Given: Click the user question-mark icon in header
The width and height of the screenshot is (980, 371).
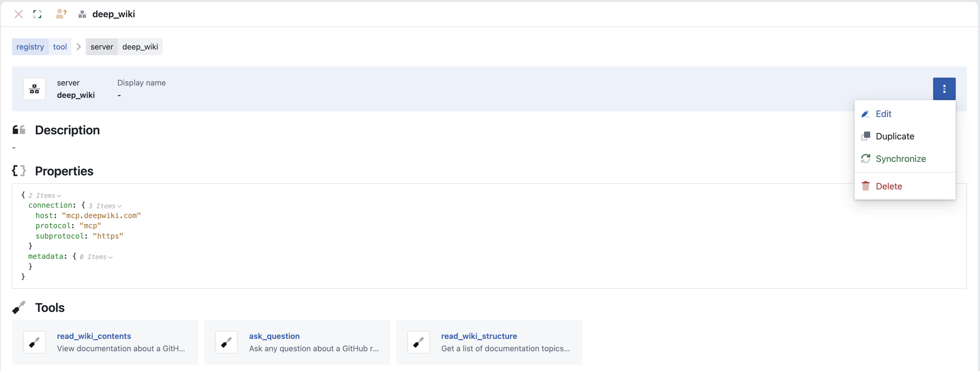Looking at the screenshot, I should pyautogui.click(x=61, y=14).
